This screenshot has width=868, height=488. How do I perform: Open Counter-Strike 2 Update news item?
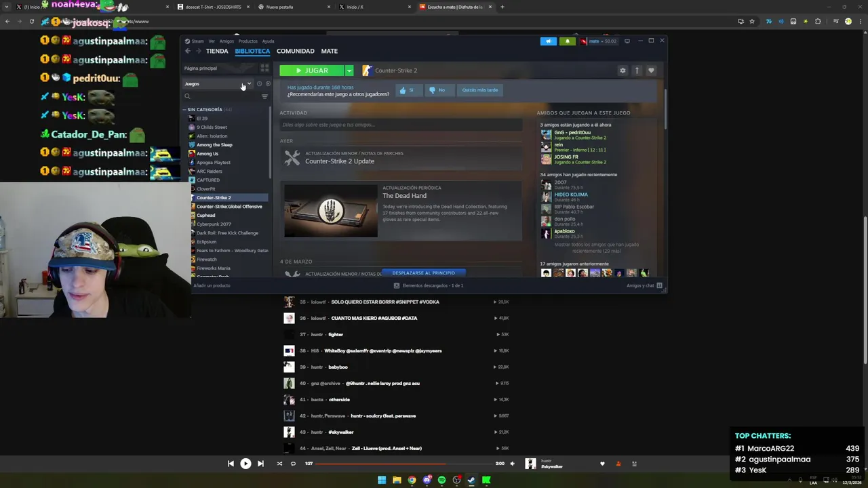(340, 161)
